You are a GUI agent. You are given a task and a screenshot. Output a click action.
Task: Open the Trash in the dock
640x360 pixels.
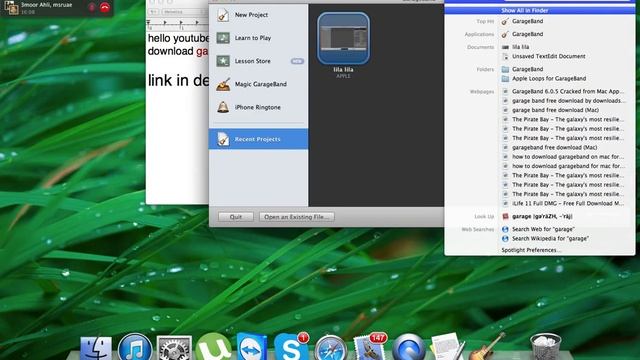click(x=545, y=347)
